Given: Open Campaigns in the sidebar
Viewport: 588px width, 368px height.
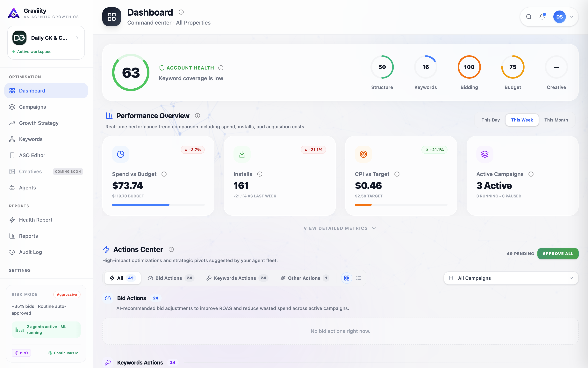Looking at the screenshot, I should [x=46, y=107].
